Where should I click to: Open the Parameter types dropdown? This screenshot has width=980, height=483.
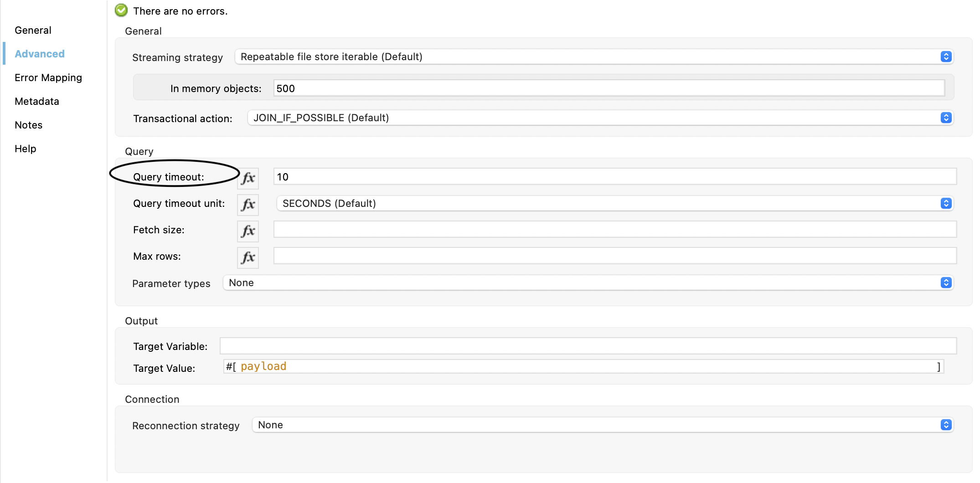coord(588,283)
